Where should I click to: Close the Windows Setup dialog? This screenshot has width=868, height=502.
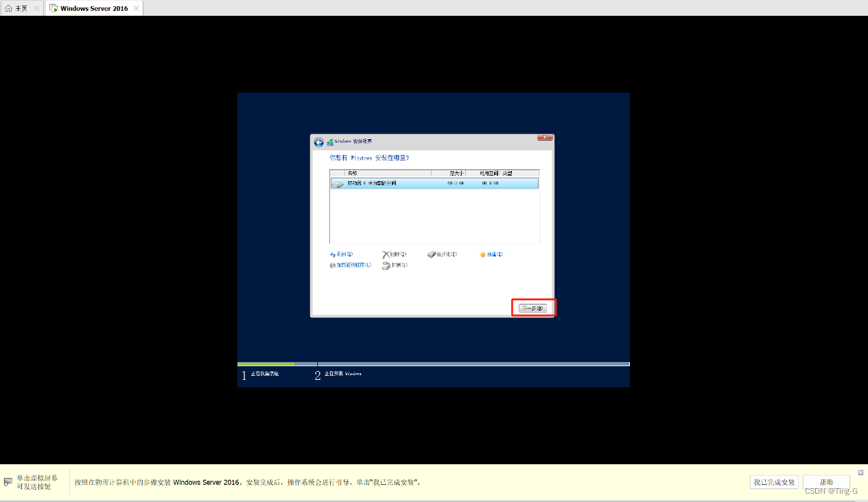(545, 138)
